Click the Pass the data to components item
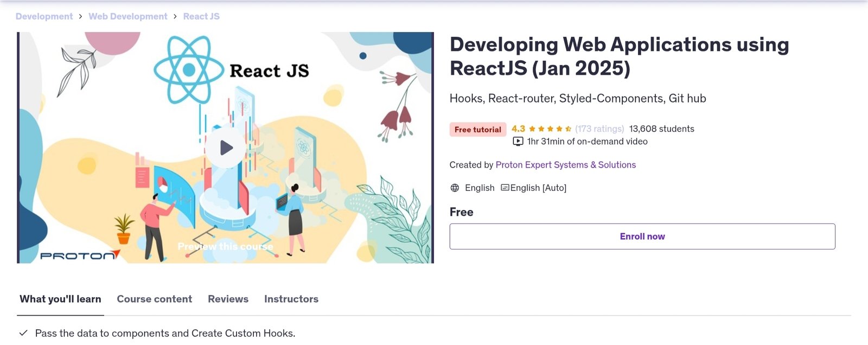Viewport: 868px width, 345px height. (165, 333)
